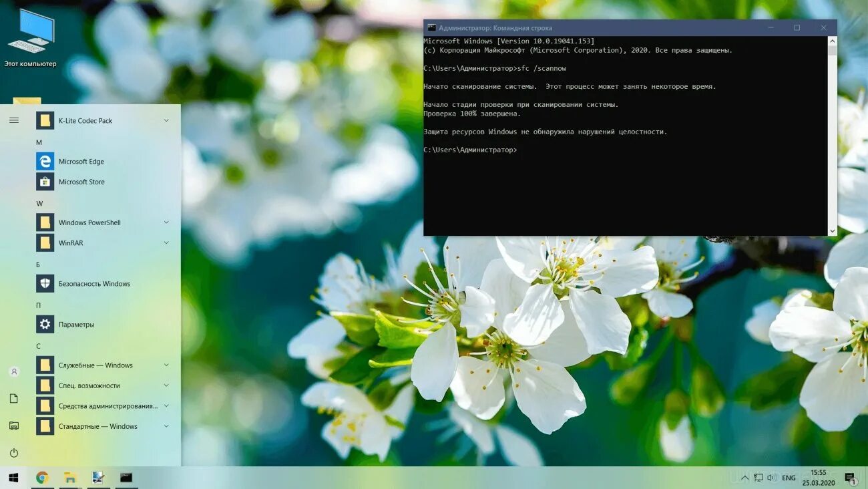Collapse the WinRAR group chevron
868x489 pixels.
coord(166,242)
